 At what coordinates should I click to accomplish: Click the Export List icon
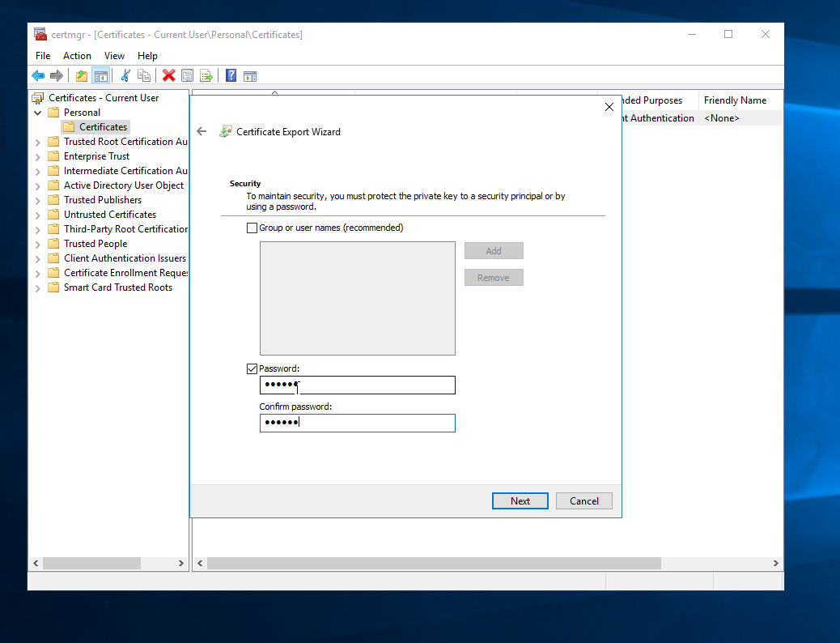pyautogui.click(x=206, y=75)
